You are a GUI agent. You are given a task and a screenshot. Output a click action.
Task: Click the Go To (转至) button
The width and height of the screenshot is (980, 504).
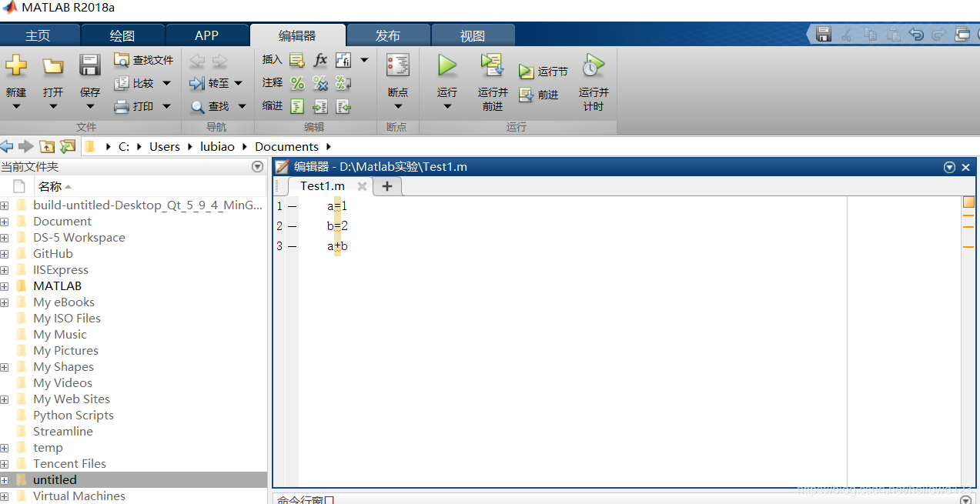point(209,83)
